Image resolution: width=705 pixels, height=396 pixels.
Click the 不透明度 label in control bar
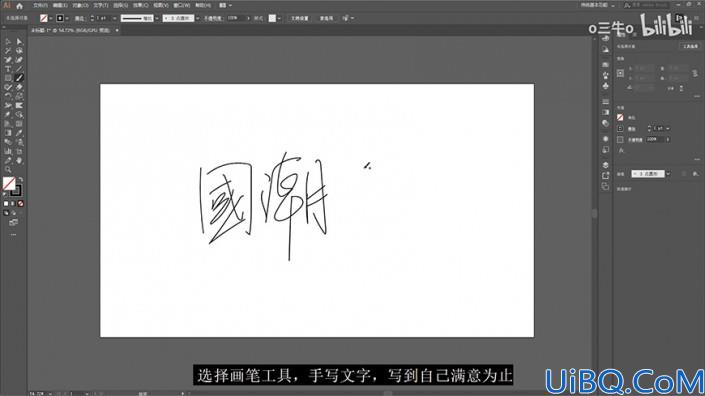[212, 18]
